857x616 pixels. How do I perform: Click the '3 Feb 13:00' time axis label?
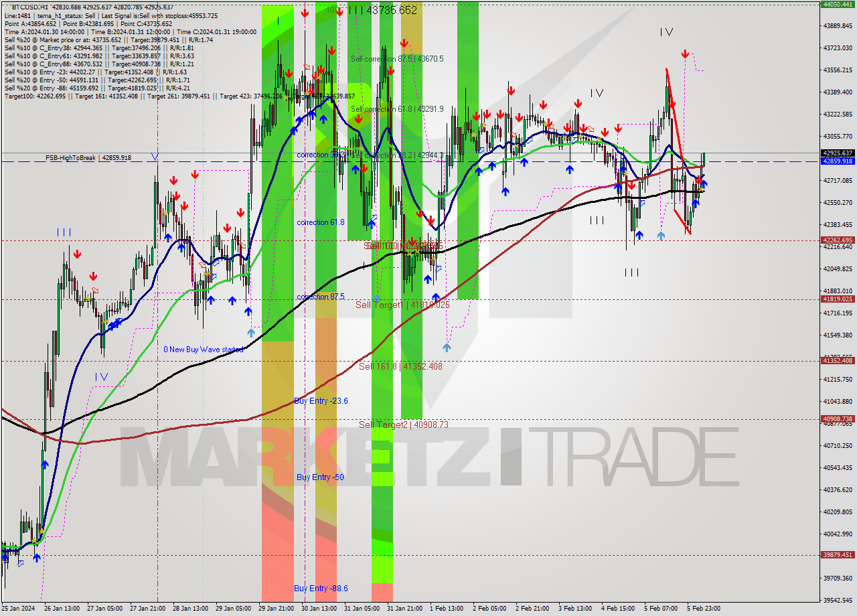coord(575,609)
